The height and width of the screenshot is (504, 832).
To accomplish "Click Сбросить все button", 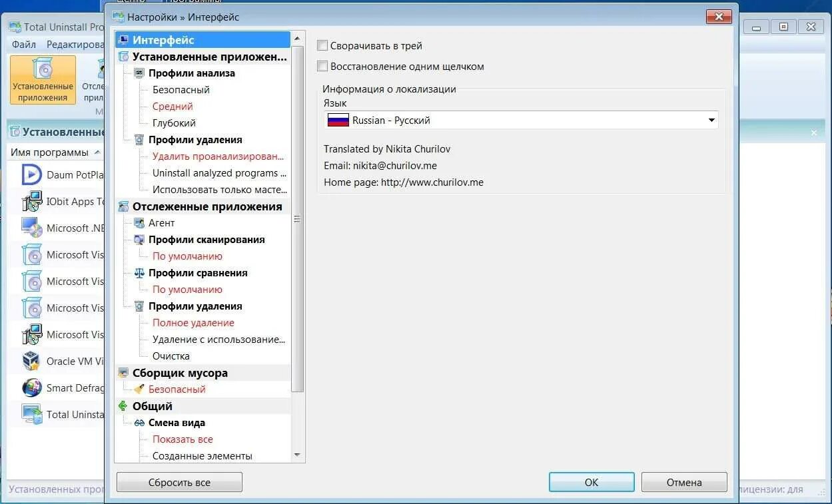I will [x=179, y=483].
